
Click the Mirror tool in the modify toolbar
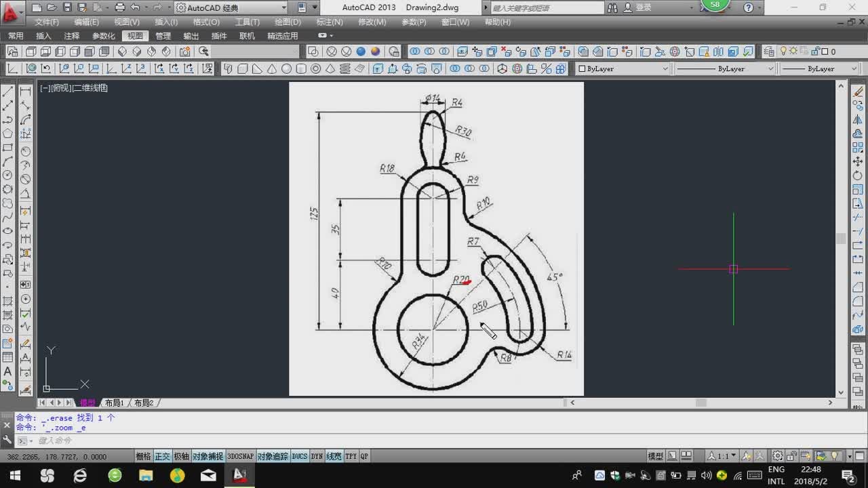pyautogui.click(x=859, y=119)
